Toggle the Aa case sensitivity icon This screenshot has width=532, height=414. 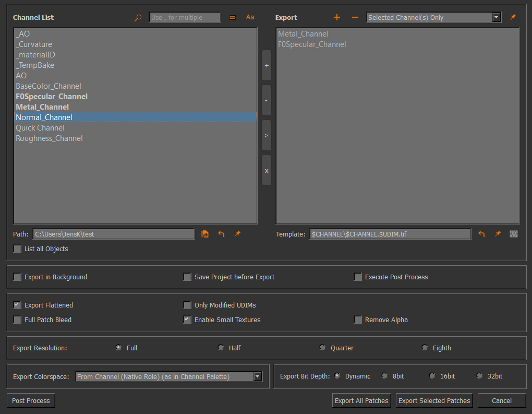coord(250,17)
